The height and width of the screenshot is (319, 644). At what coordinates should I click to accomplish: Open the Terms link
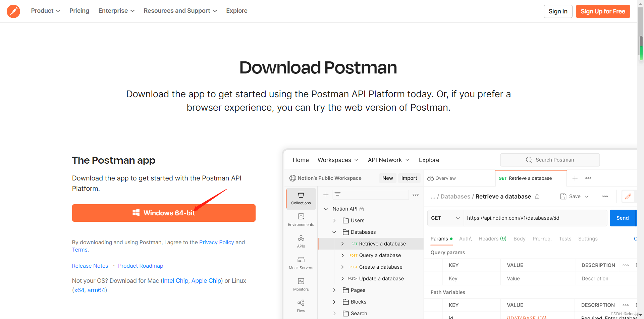point(80,250)
